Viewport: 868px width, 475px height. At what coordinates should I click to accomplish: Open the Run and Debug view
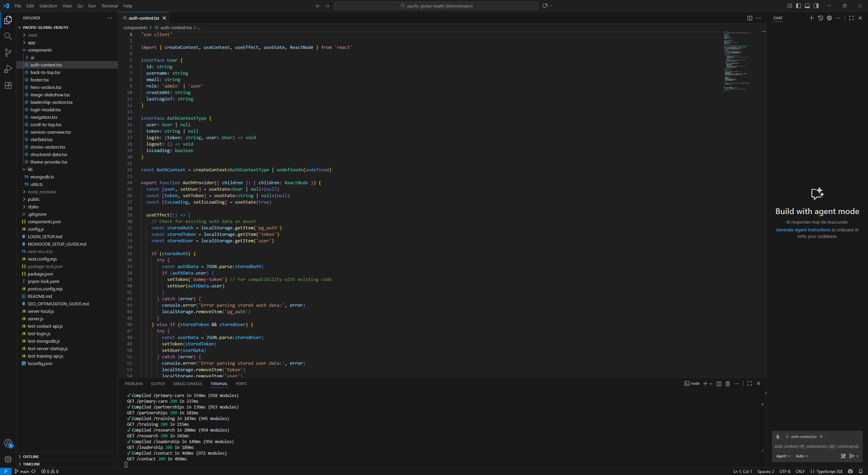pos(8,69)
